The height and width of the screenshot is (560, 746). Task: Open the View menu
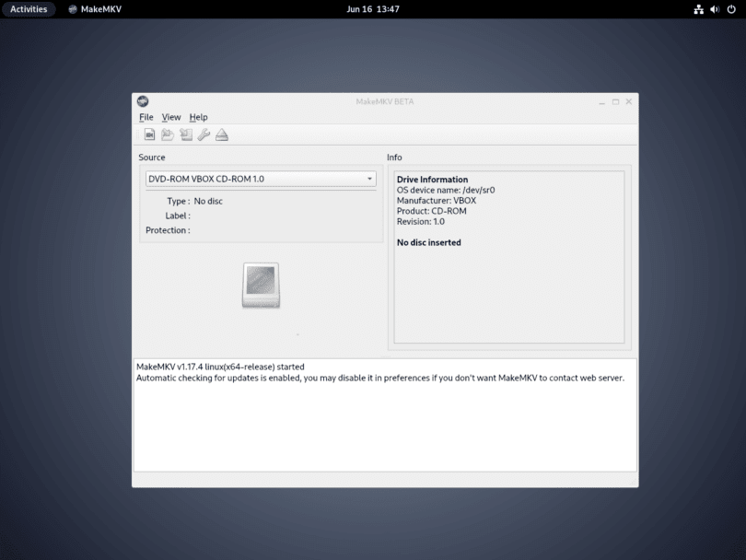click(170, 117)
